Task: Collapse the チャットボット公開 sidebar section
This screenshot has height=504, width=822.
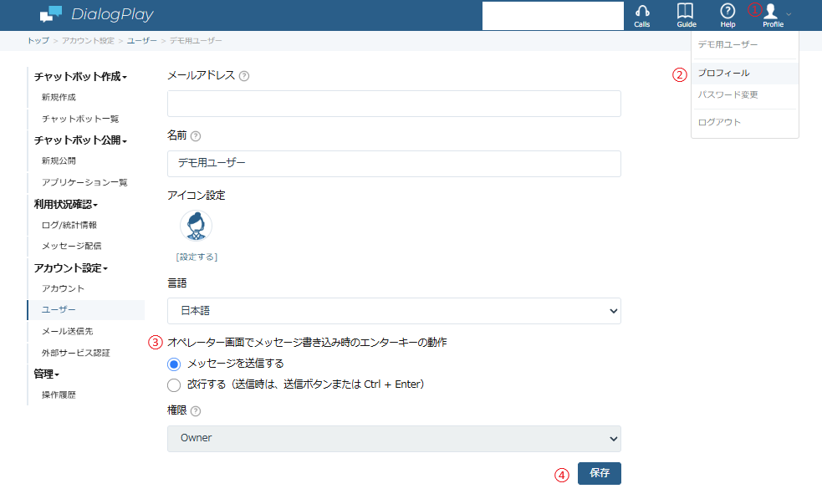Action: [x=80, y=140]
